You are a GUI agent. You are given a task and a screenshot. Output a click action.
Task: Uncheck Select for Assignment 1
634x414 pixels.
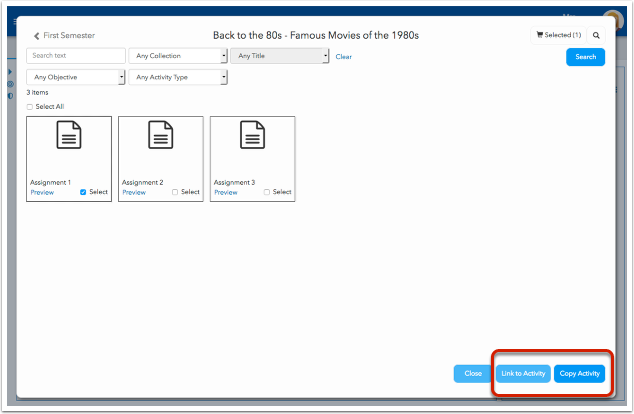[83, 192]
